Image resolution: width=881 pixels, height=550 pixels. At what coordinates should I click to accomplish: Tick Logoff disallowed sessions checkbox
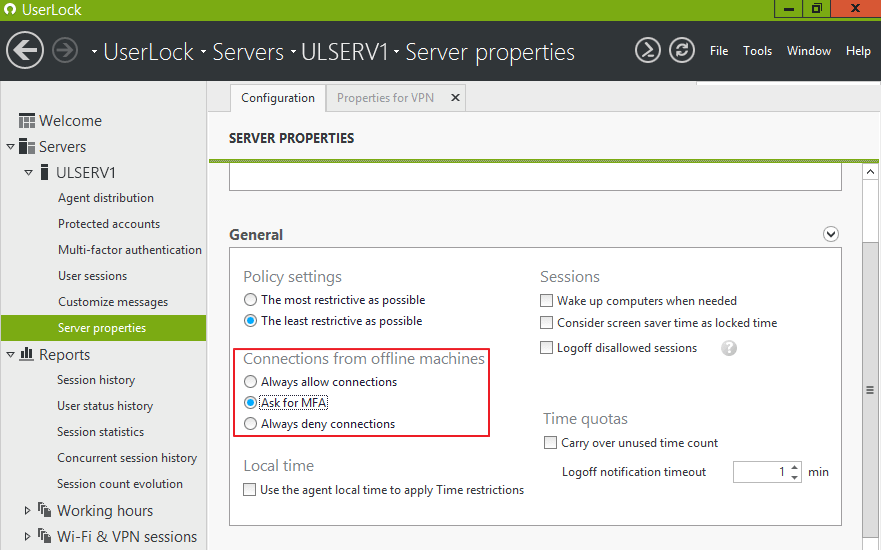(x=546, y=348)
